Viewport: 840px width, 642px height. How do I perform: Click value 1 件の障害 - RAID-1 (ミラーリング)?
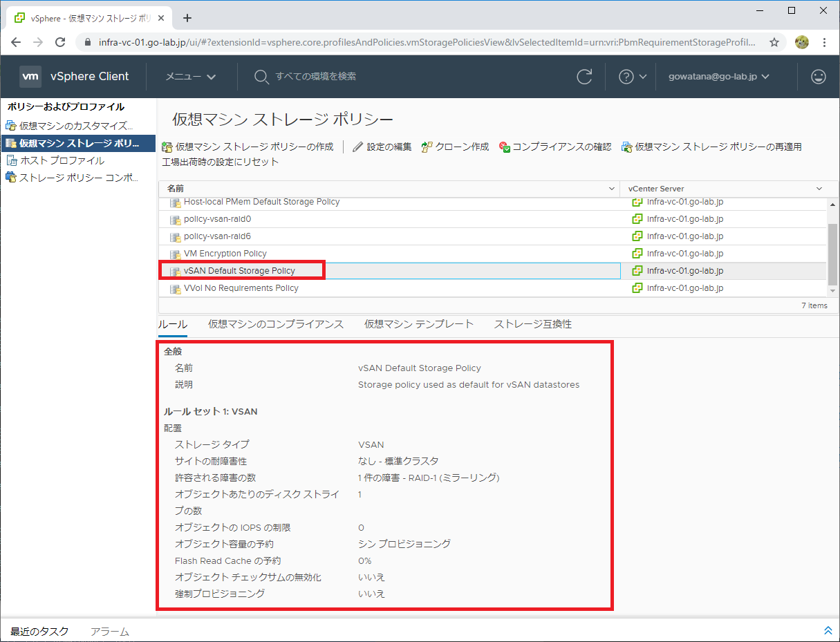(x=429, y=478)
